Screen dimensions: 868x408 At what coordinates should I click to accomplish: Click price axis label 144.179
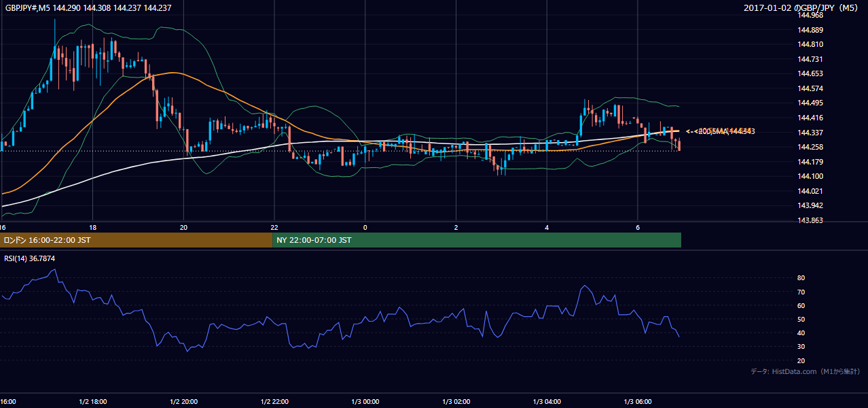click(810, 162)
